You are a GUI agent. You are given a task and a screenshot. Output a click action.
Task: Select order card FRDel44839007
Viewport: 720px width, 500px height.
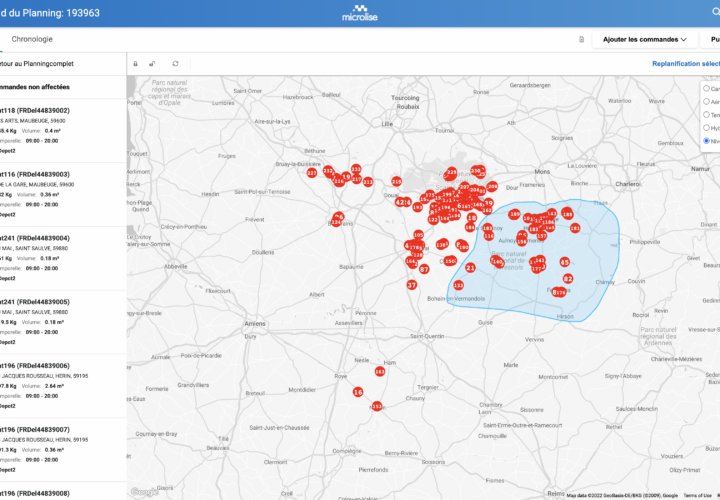click(63, 449)
